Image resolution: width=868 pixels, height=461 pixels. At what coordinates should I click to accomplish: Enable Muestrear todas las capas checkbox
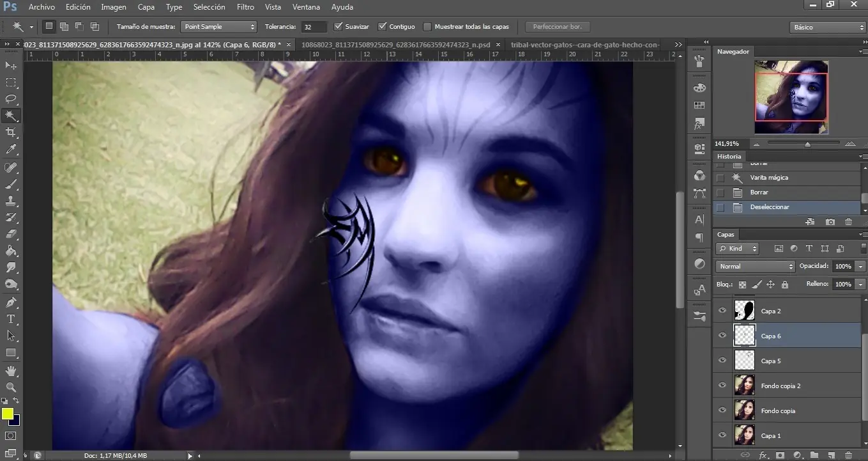pyautogui.click(x=427, y=26)
